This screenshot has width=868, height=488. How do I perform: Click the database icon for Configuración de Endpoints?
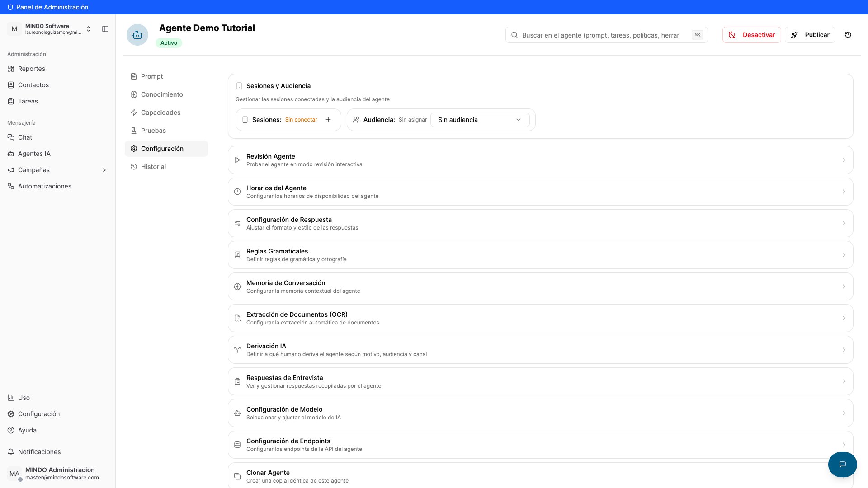pos(237,445)
